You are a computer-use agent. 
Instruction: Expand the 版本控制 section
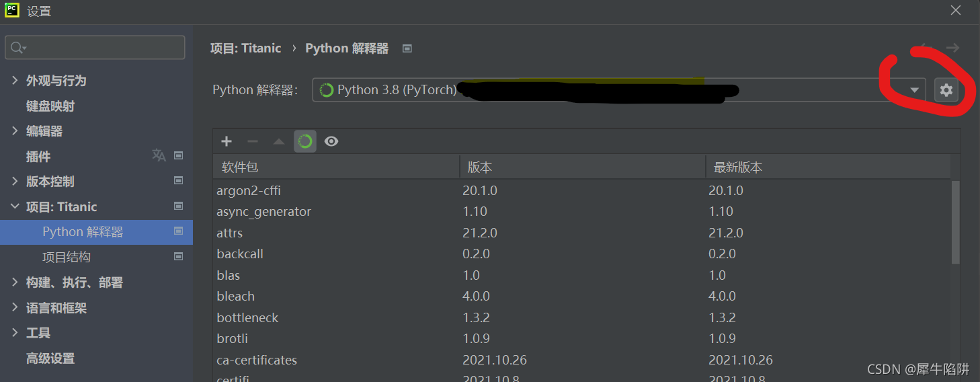click(15, 181)
